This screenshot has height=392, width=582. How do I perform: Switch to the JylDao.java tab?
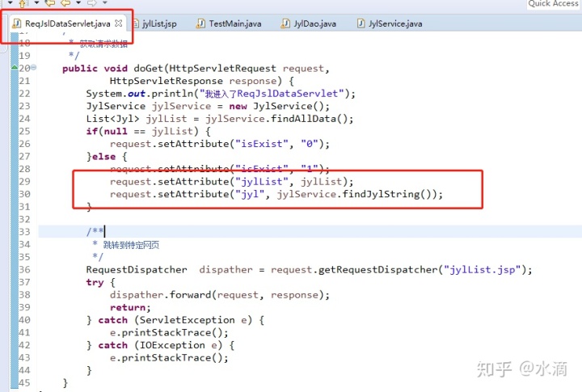[x=314, y=23]
